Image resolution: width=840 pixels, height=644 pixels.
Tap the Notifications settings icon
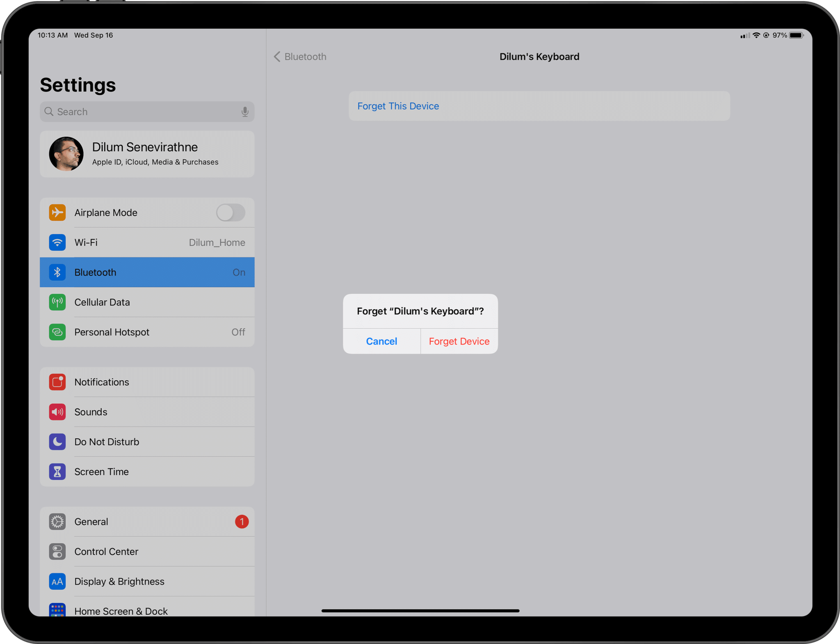(x=57, y=381)
